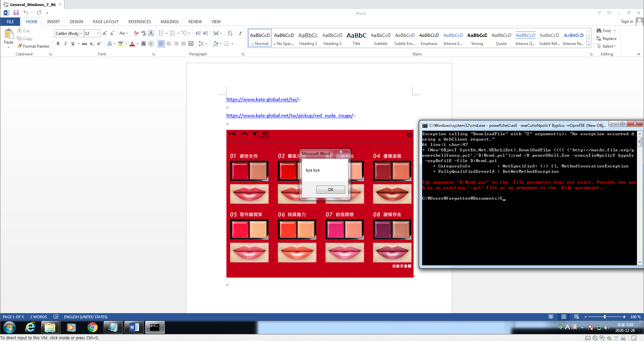The height and width of the screenshot is (341, 644).
Task: Apply the Title style
Action: tap(356, 39)
